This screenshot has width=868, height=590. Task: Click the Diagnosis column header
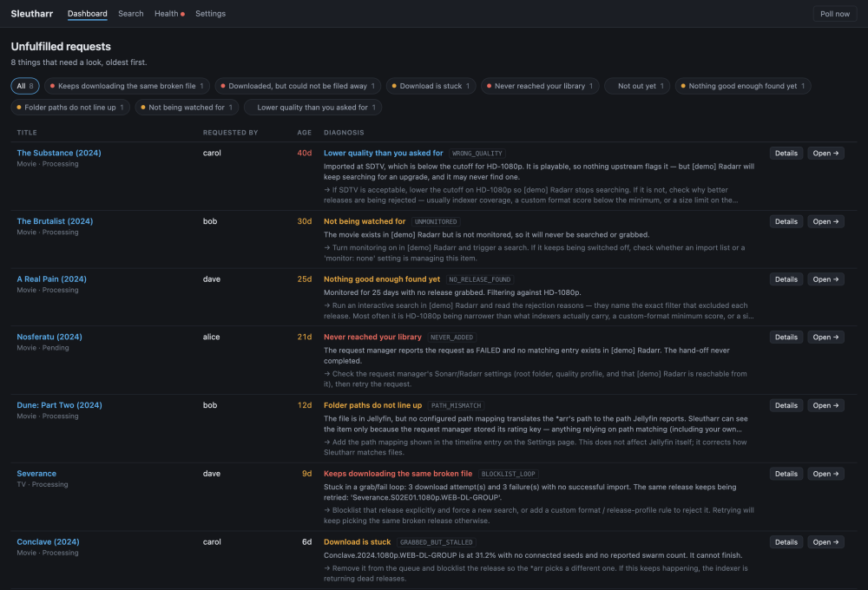[x=344, y=133]
